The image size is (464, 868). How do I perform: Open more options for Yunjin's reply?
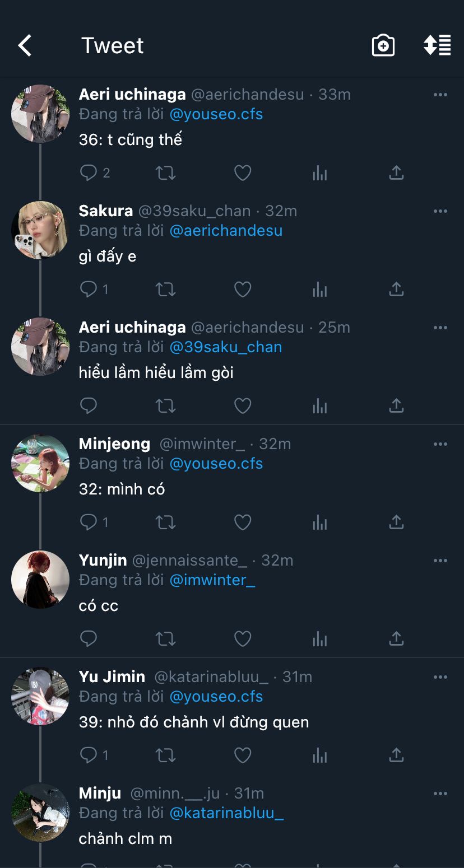pos(440,561)
